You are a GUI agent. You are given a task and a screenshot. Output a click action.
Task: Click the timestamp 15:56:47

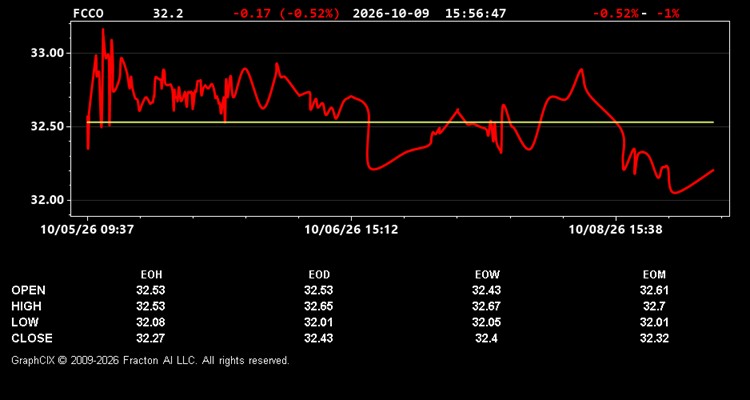coord(475,13)
